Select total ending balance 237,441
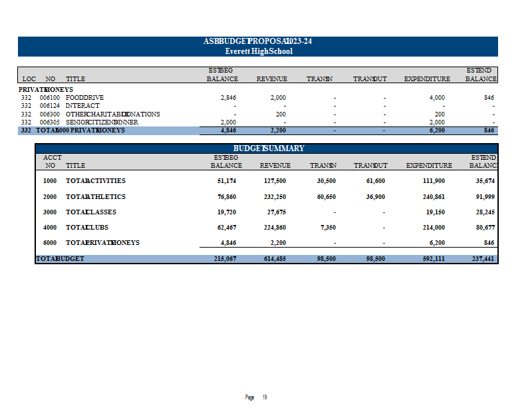The height and width of the screenshot is (412, 532). pyautogui.click(x=483, y=258)
